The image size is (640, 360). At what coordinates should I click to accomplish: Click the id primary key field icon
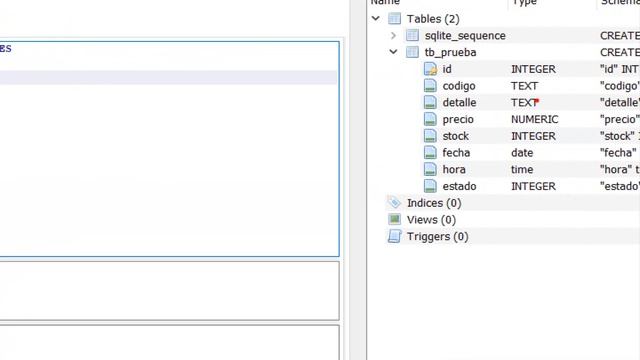(x=430, y=69)
